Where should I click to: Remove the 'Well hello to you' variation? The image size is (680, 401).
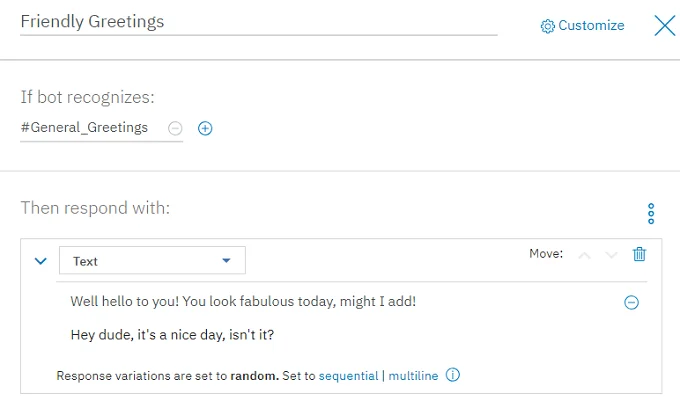[631, 302]
